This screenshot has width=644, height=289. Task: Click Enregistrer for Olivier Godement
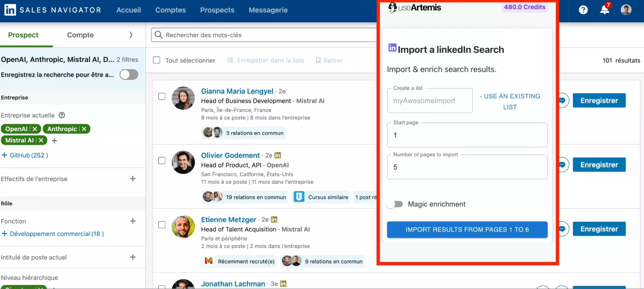pyautogui.click(x=599, y=165)
